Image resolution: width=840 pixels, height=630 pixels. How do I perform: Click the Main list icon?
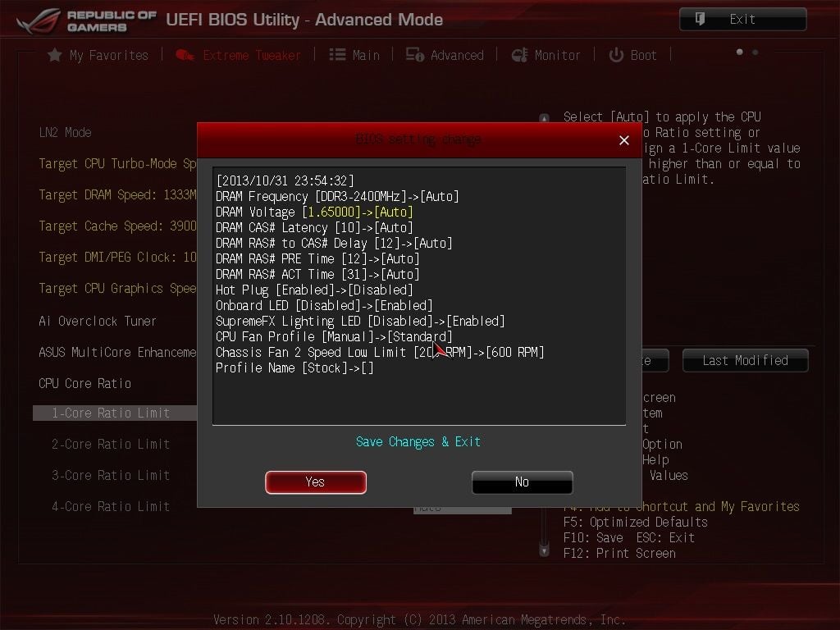tap(337, 55)
